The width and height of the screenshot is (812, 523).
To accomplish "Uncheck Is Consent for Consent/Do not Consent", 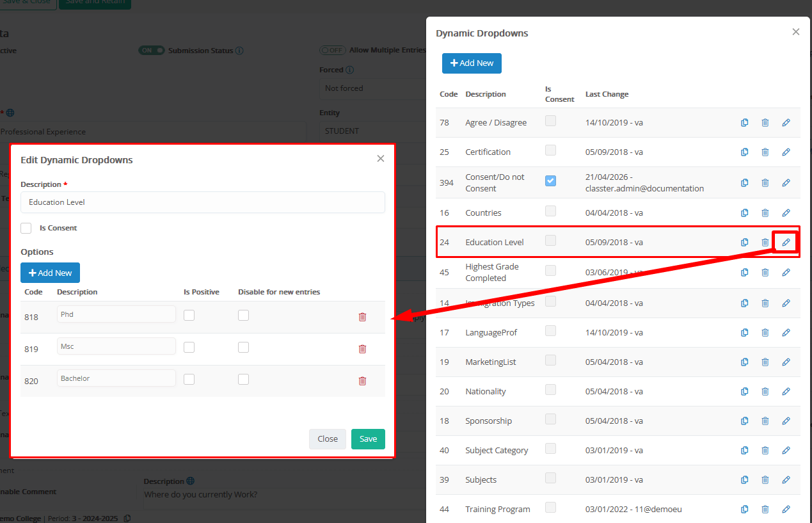I will tap(550, 181).
